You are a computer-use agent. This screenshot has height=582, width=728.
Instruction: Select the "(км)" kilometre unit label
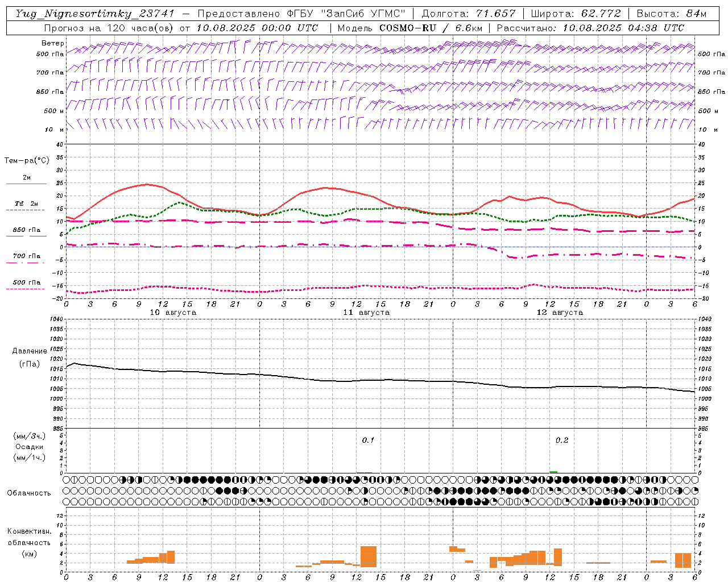pyautogui.click(x=29, y=553)
